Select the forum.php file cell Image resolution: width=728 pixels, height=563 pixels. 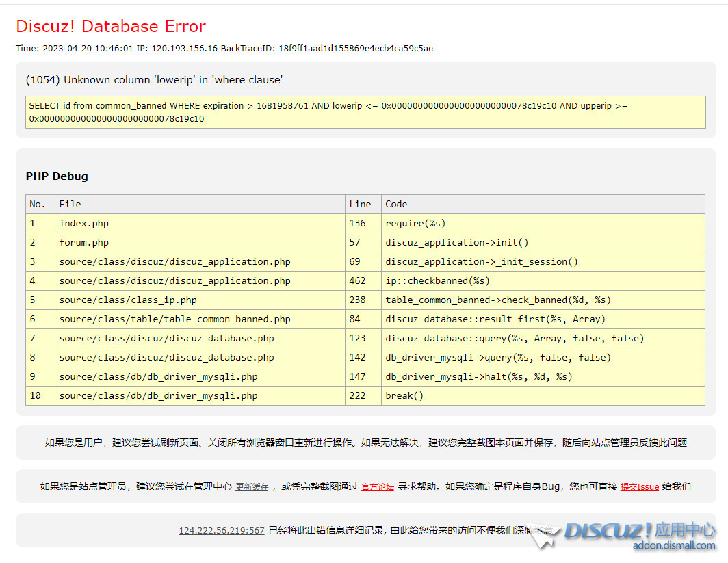pyautogui.click(x=83, y=242)
